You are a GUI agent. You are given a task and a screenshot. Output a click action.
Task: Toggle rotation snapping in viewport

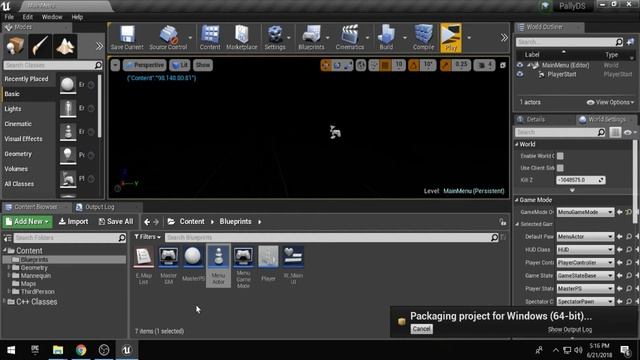[414, 65]
